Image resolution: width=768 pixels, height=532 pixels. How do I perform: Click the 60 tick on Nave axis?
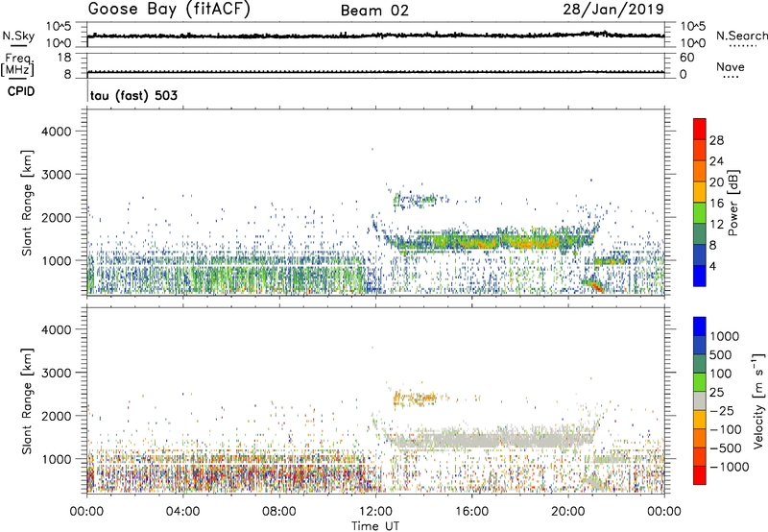(686, 58)
